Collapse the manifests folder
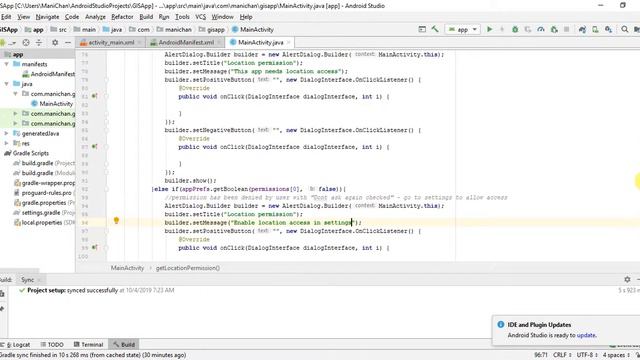 (7, 64)
